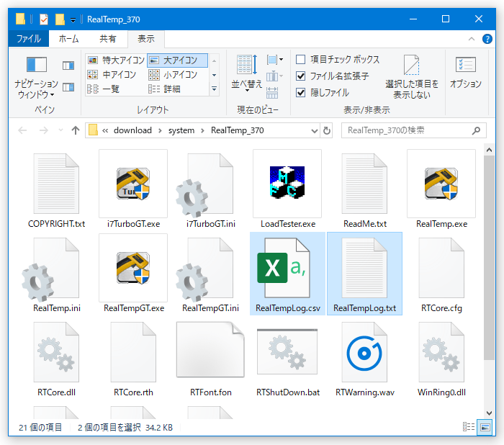
Task: Select the RTFont.fon file icon
Action: [210, 350]
